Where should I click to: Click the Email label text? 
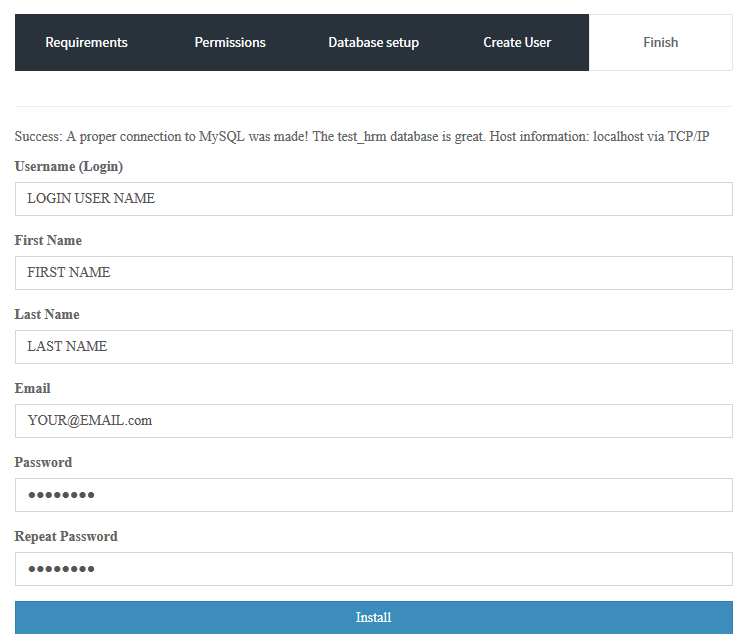32,388
